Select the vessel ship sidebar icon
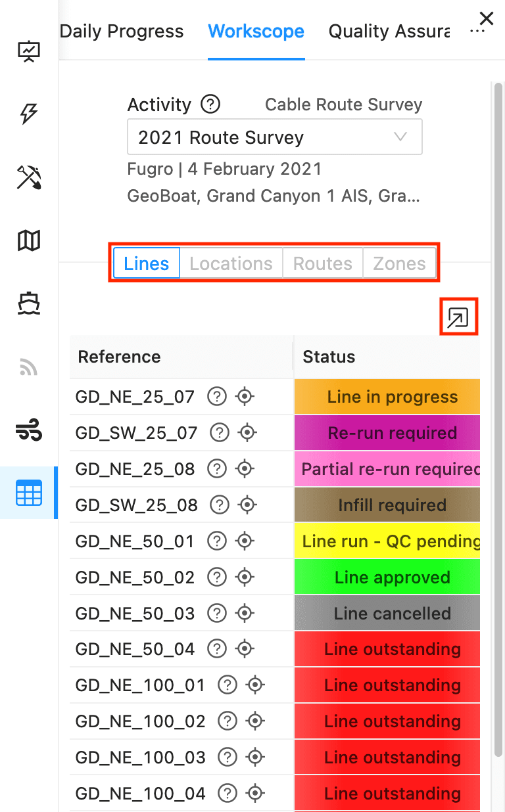The image size is (505, 812). coord(29,304)
